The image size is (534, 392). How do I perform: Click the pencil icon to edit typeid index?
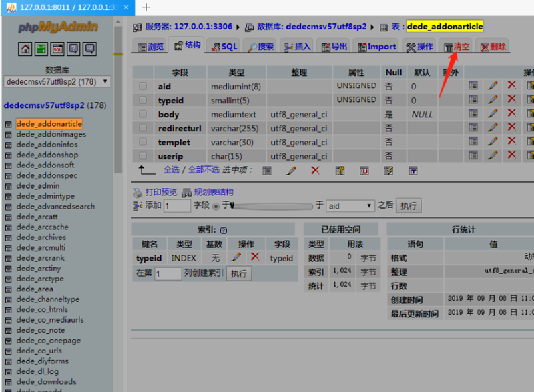coord(236,257)
